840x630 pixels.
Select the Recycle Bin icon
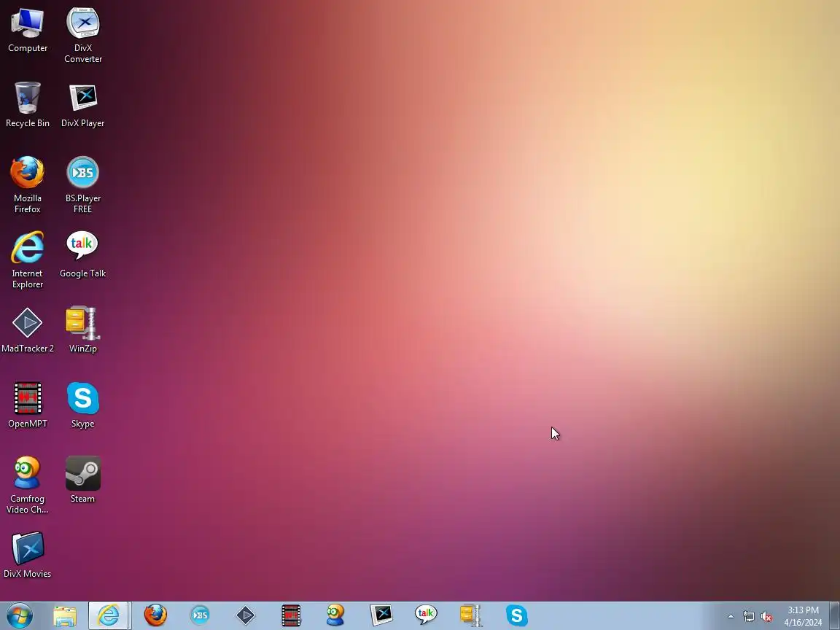(x=27, y=105)
